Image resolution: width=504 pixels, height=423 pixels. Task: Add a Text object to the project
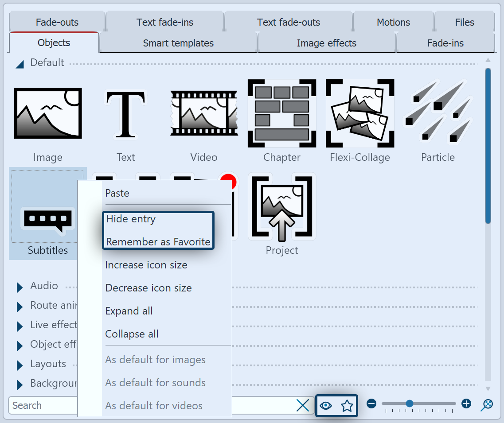coord(125,113)
